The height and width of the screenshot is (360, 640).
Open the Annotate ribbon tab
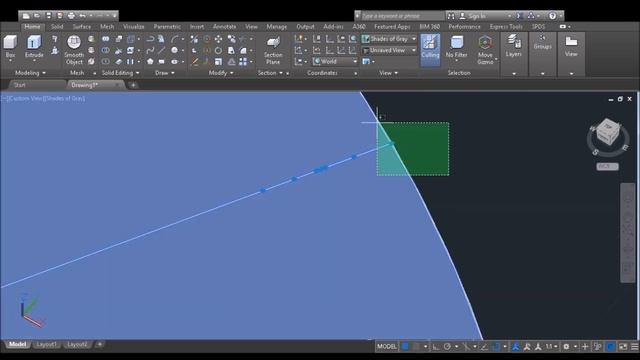tap(224, 27)
